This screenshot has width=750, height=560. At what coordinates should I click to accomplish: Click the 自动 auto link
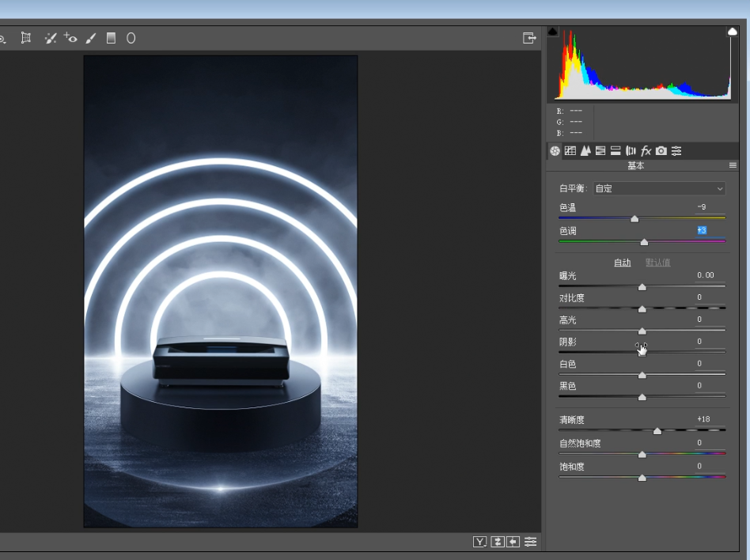tap(623, 263)
